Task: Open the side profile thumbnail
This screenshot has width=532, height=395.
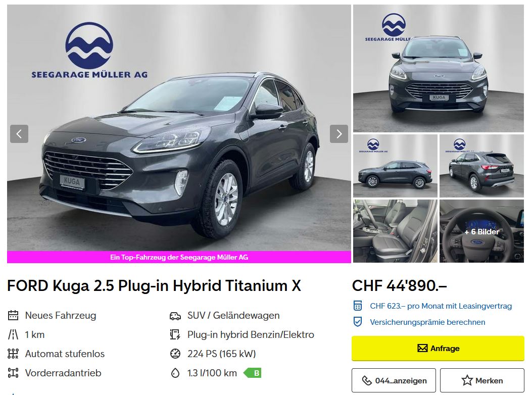Action: pyautogui.click(x=395, y=166)
